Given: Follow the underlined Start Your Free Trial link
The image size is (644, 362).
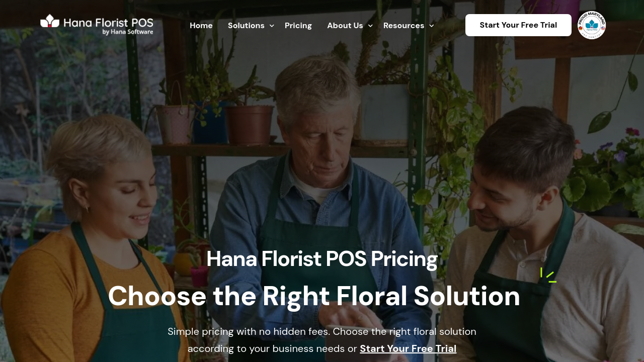Looking at the screenshot, I should tap(408, 348).
